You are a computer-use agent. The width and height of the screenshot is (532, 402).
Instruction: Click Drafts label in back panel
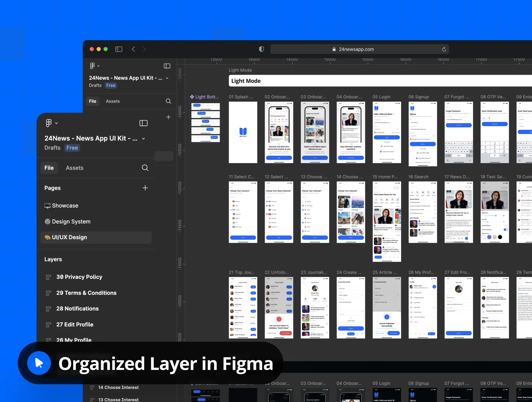(x=95, y=85)
